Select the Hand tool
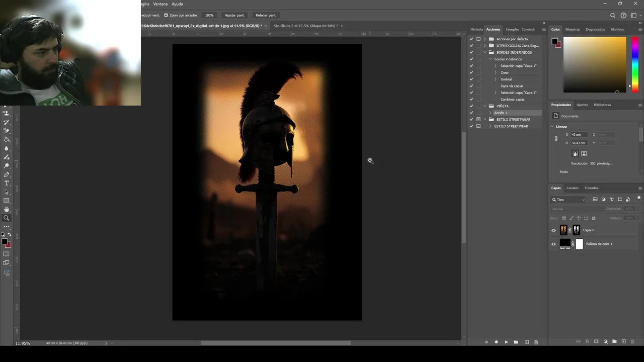The height and width of the screenshot is (362, 644). (x=7, y=209)
